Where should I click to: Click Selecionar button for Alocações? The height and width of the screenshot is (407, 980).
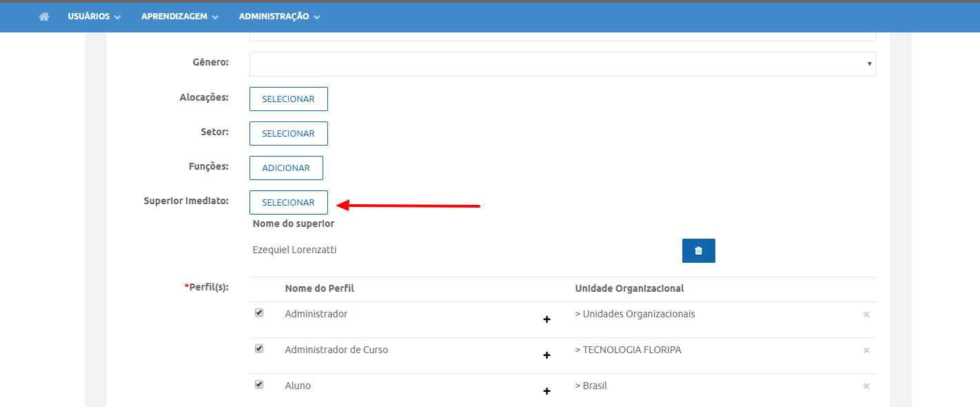coord(288,99)
